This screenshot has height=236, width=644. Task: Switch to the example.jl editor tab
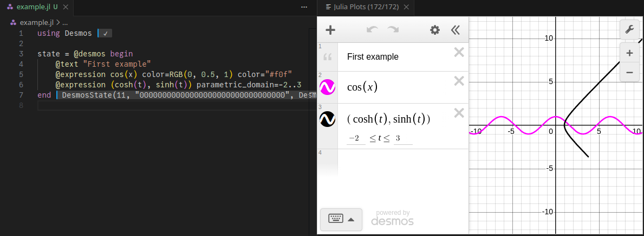tap(32, 7)
